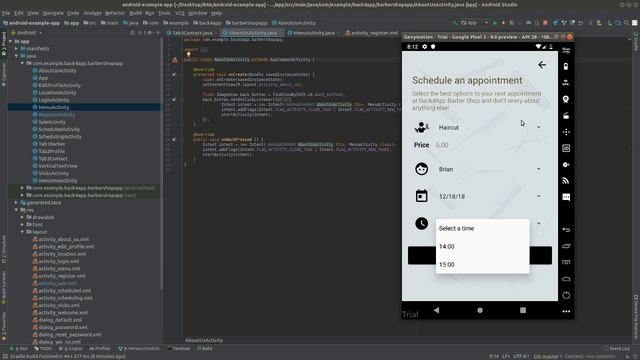The image size is (640, 360).
Task: Select MenuActivity in project tree
Action: [x=53, y=107]
